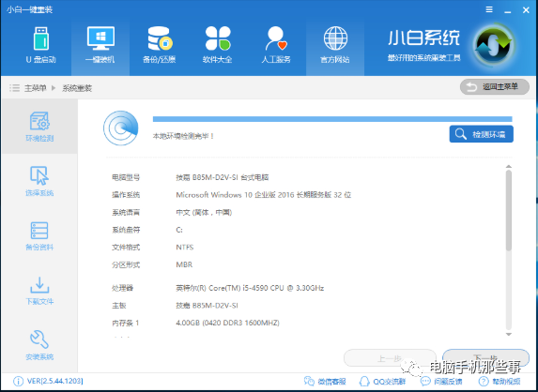The width and height of the screenshot is (538, 392).
Task: Click 主菜单 breadcrumb
Action: pyautogui.click(x=35, y=88)
